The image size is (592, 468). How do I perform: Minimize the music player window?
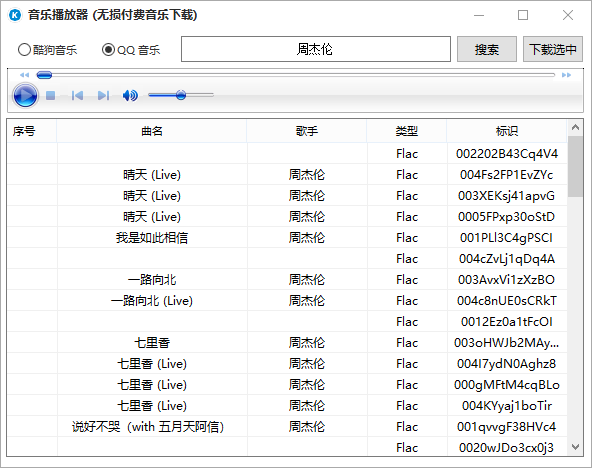tap(479, 15)
